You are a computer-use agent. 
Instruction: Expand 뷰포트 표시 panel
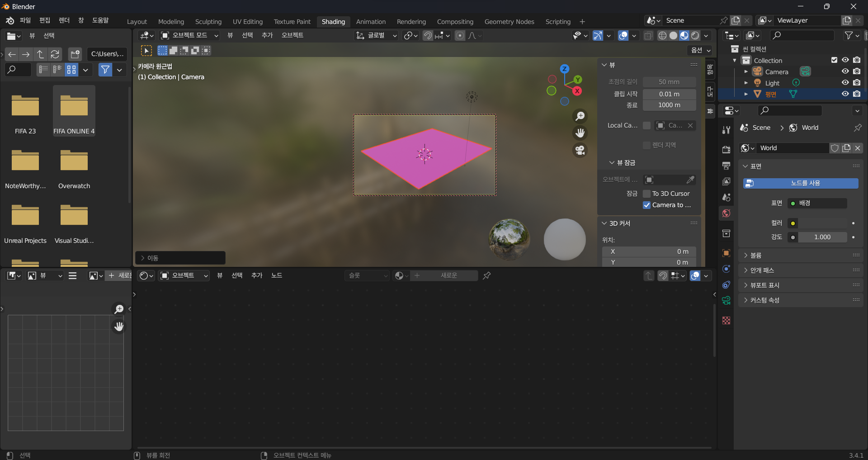coord(801,285)
